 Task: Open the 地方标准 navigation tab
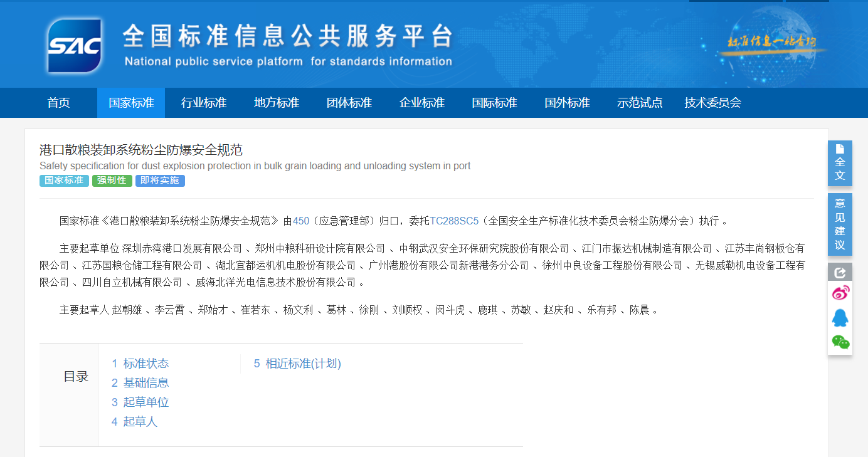tap(277, 103)
